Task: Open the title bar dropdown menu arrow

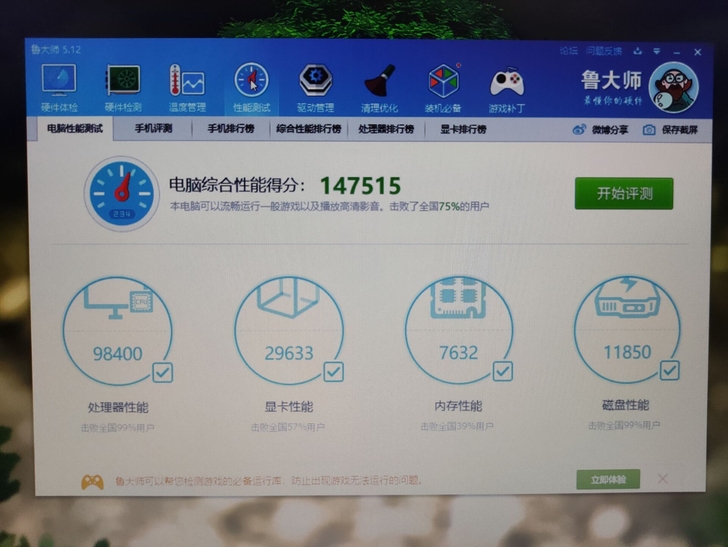Action: point(656,51)
